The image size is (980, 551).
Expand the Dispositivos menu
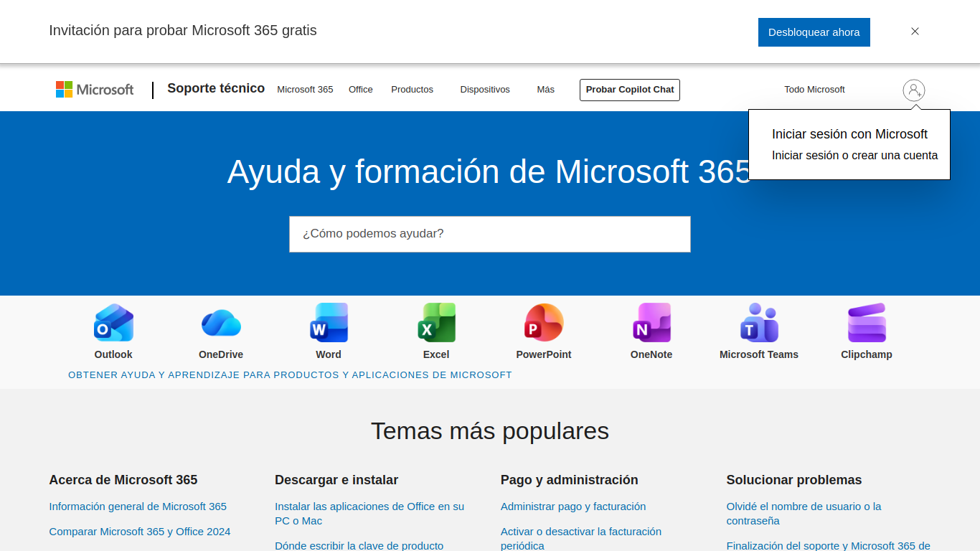tap(485, 90)
